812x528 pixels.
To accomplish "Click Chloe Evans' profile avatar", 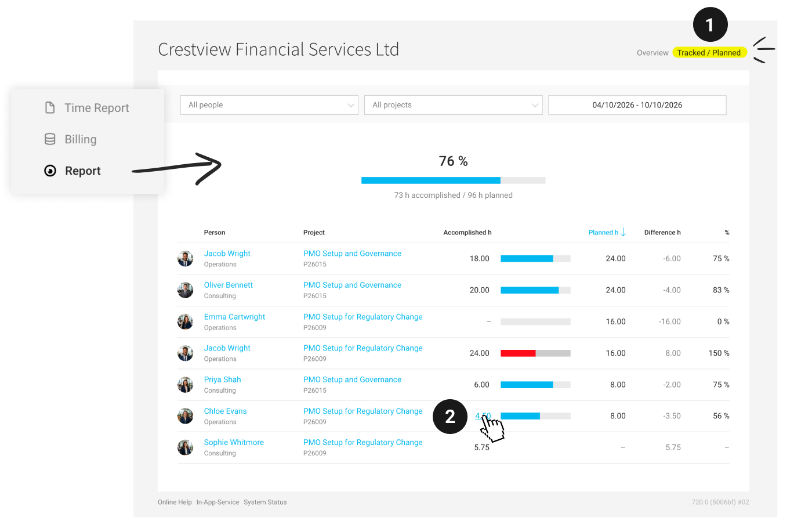I will [x=186, y=416].
